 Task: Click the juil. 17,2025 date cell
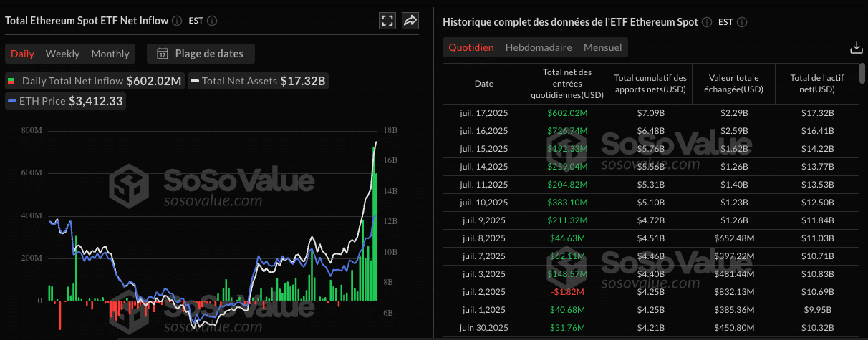[x=484, y=113]
